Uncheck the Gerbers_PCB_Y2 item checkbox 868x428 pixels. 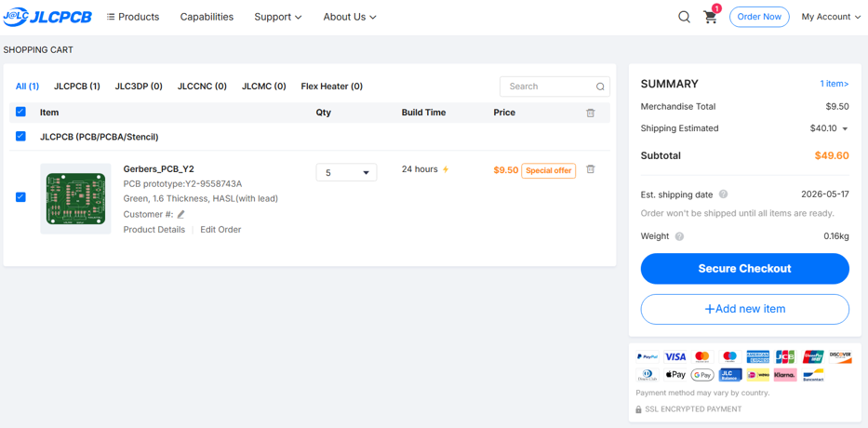(x=20, y=196)
